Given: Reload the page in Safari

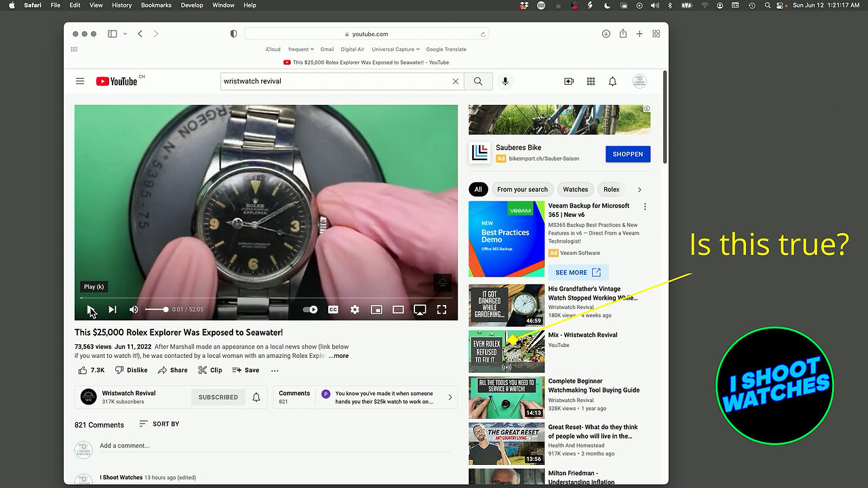Looking at the screenshot, I should 483,34.
